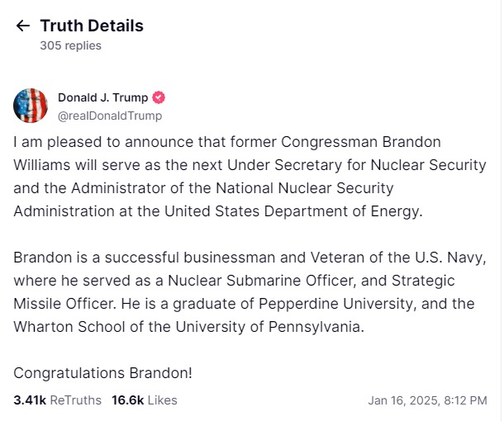504x421 pixels.
Task: Open the Donald J. Trump display name
Action: click(x=103, y=97)
